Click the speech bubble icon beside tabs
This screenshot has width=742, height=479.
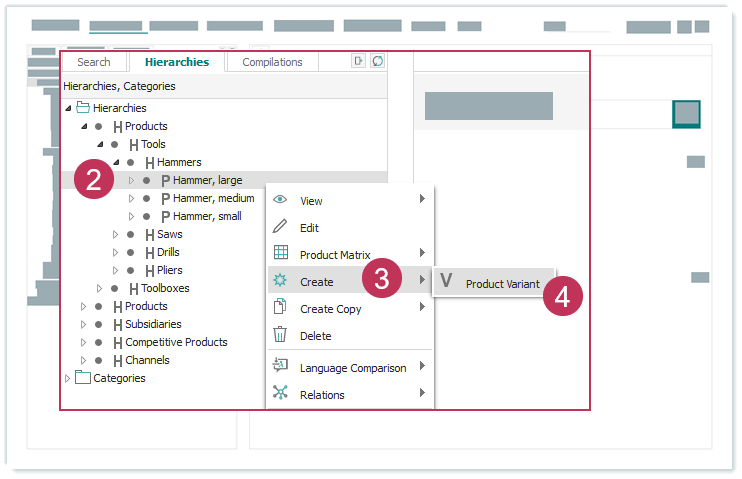pyautogui.click(x=377, y=62)
